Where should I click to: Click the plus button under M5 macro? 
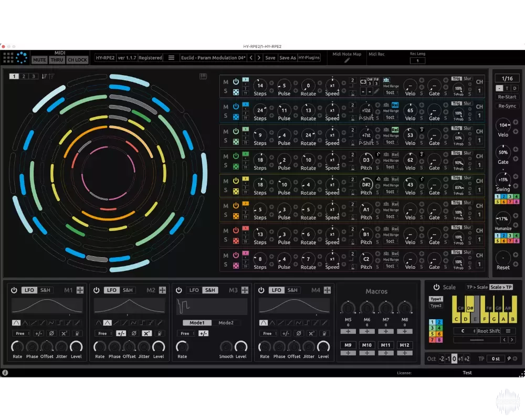coord(348,331)
